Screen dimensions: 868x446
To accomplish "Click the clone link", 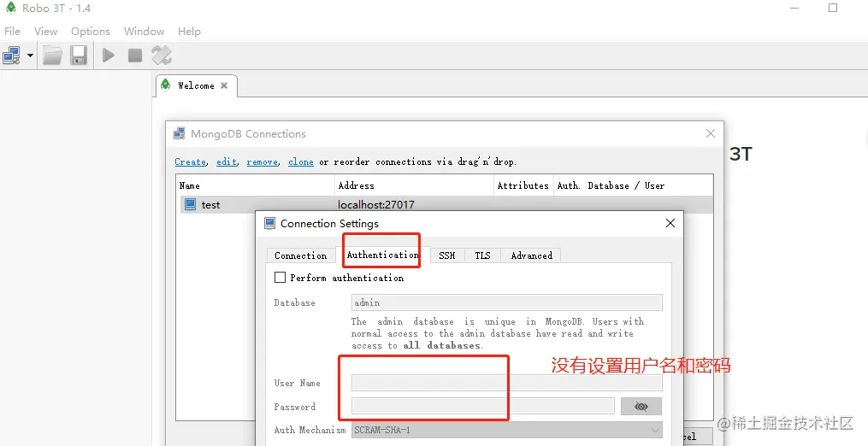I will pyautogui.click(x=300, y=161).
